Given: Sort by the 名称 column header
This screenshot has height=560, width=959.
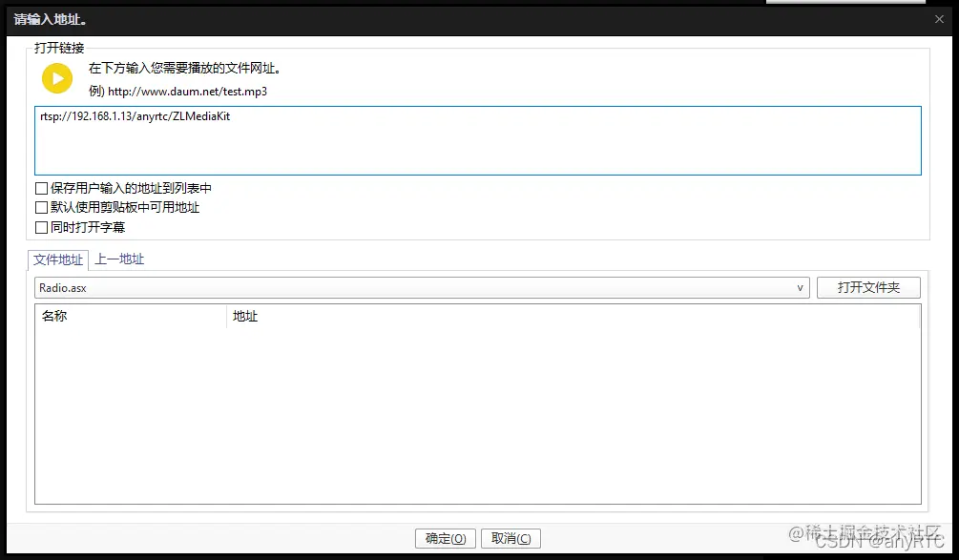Looking at the screenshot, I should (131, 316).
